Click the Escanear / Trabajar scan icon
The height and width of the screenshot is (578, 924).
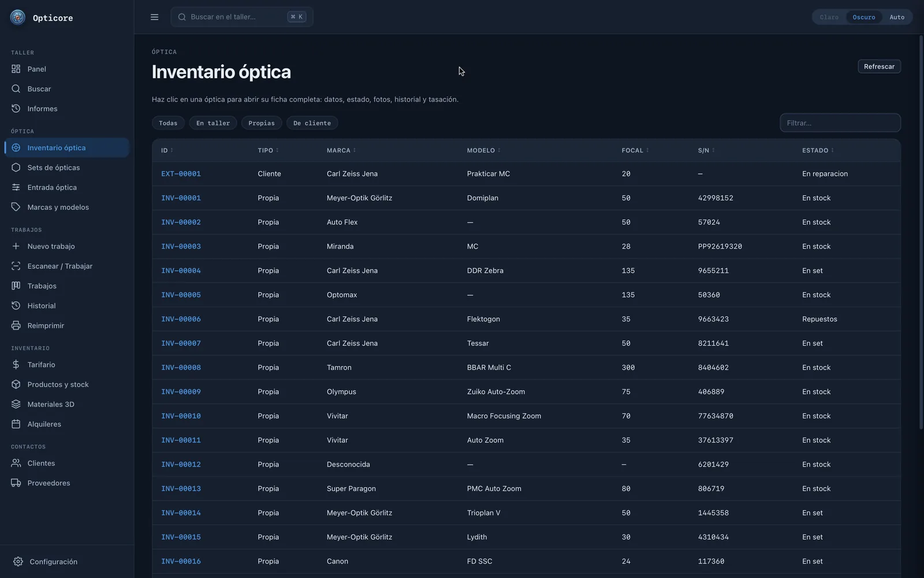pyautogui.click(x=16, y=266)
